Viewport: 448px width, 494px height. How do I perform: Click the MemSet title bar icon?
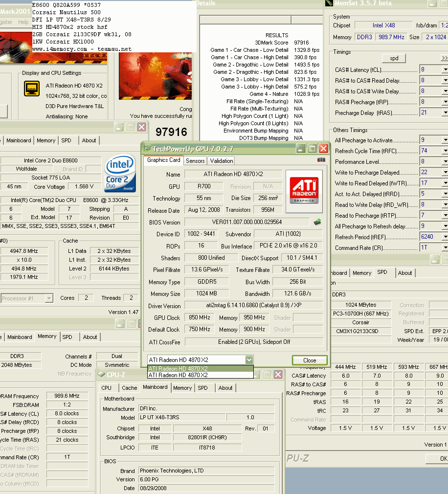click(x=329, y=3)
